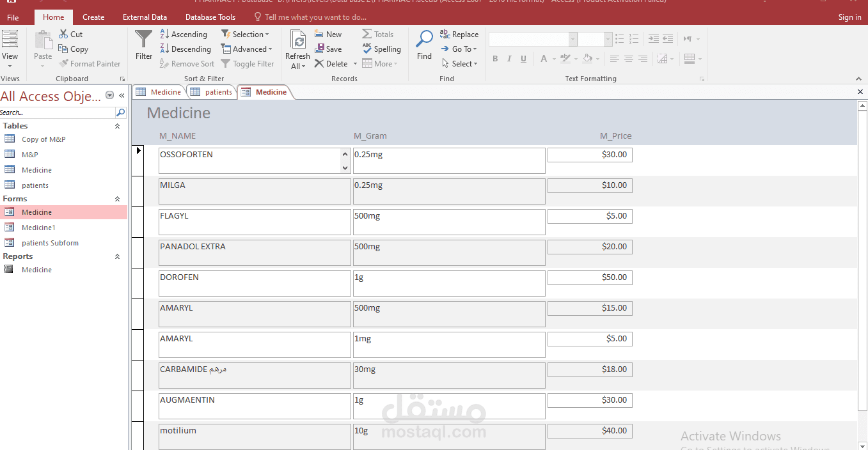Sort records Ascending

(x=184, y=34)
